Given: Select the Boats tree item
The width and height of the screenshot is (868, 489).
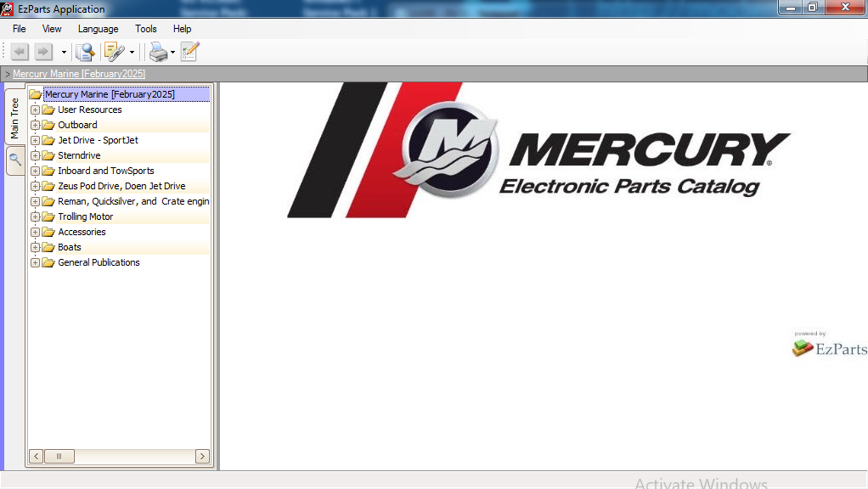Looking at the screenshot, I should (x=69, y=247).
